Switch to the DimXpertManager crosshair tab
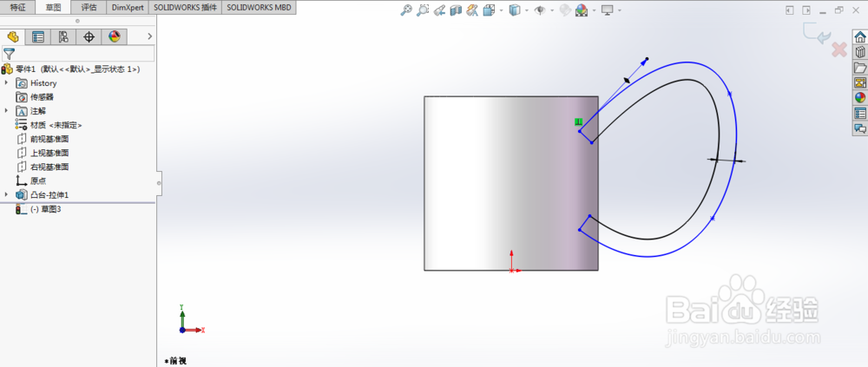 coord(89,37)
